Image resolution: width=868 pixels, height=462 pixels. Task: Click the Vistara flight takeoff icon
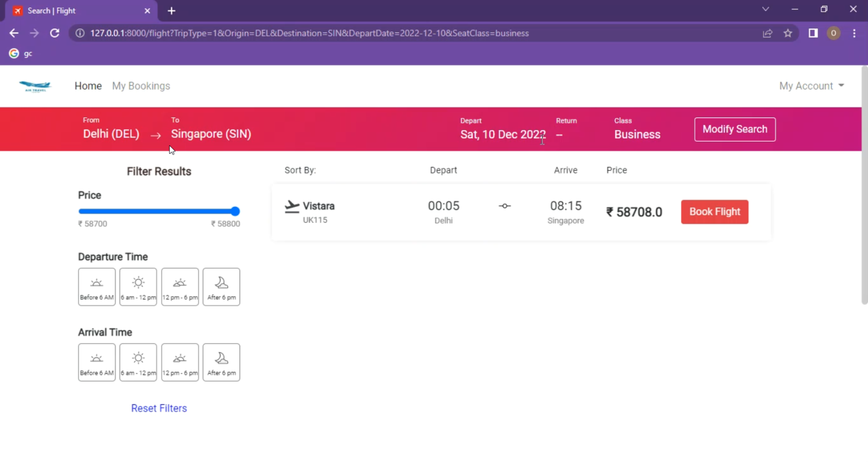coord(292,206)
